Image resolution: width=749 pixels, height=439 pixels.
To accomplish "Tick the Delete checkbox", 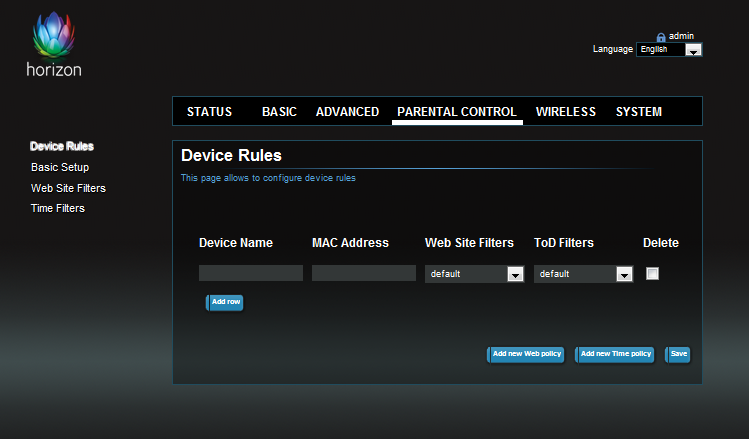I will click(652, 273).
